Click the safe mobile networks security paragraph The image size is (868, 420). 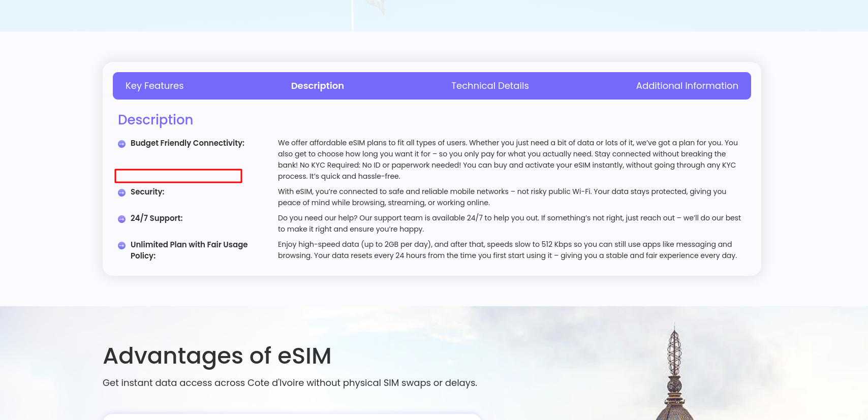pos(502,197)
